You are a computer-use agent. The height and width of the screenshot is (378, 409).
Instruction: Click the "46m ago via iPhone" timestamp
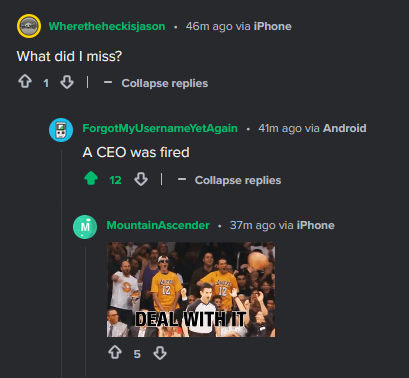click(x=239, y=26)
